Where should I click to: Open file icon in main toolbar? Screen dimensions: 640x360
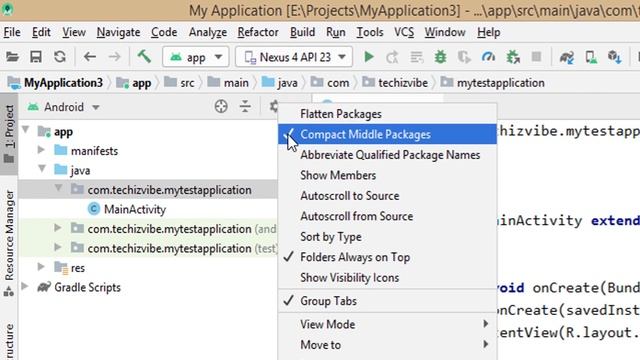[x=12, y=57]
